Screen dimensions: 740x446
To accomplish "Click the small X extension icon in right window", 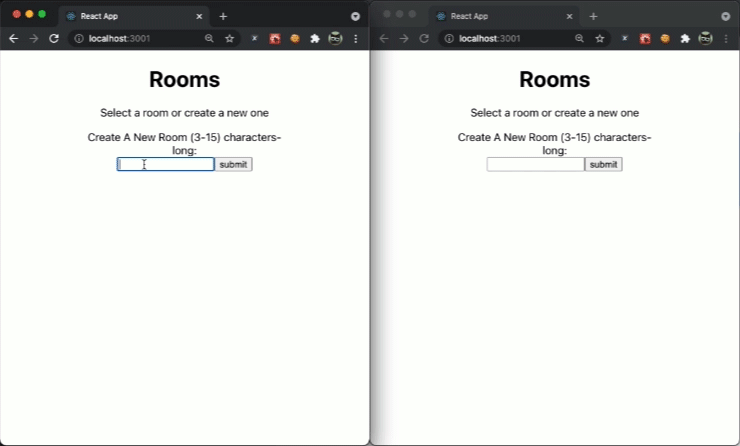I will tap(625, 38).
